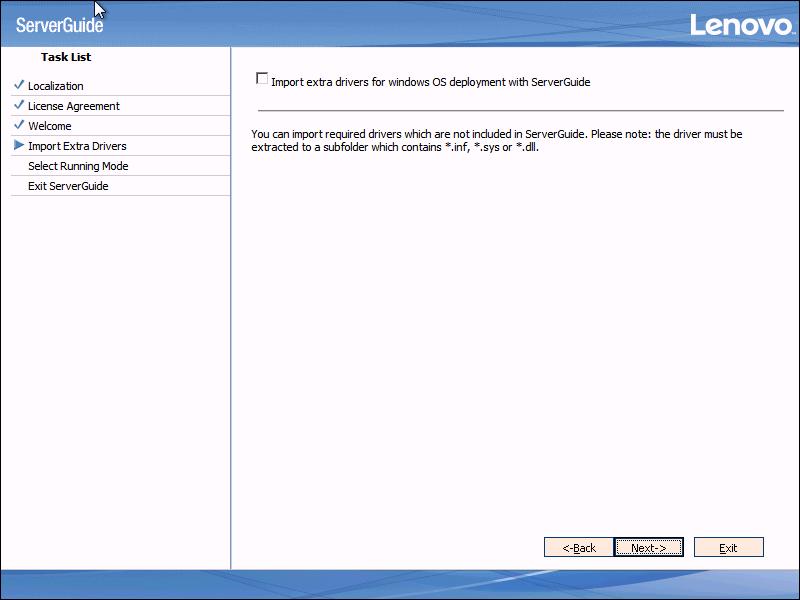Choose the Select Running Mode task
This screenshot has width=800, height=600.
[78, 166]
